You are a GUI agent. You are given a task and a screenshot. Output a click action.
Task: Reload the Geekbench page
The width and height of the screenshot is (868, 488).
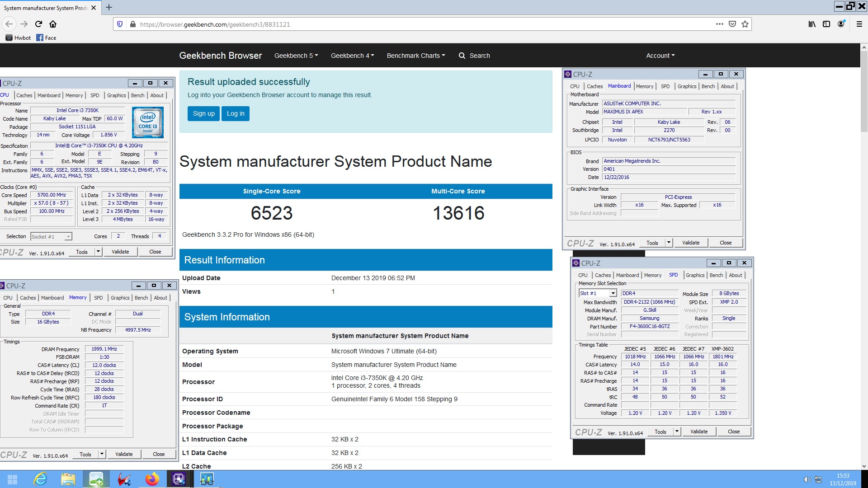coord(38,24)
